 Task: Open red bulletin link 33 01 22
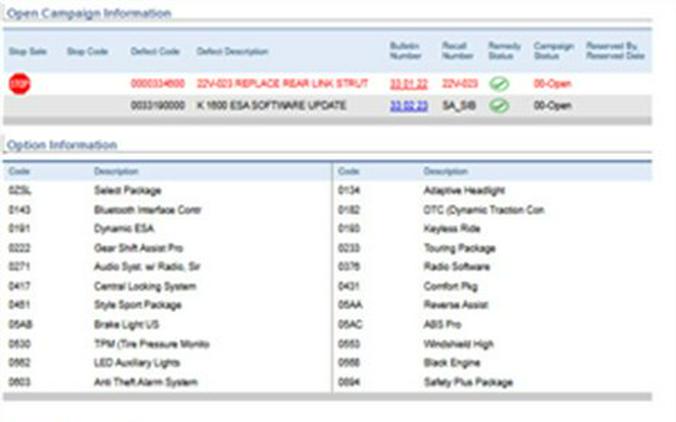click(409, 84)
